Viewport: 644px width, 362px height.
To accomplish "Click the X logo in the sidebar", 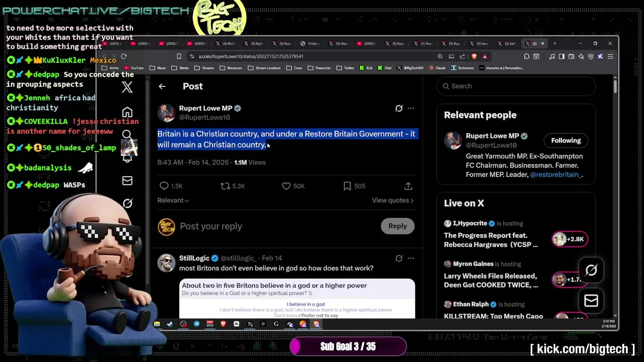I will click(127, 87).
